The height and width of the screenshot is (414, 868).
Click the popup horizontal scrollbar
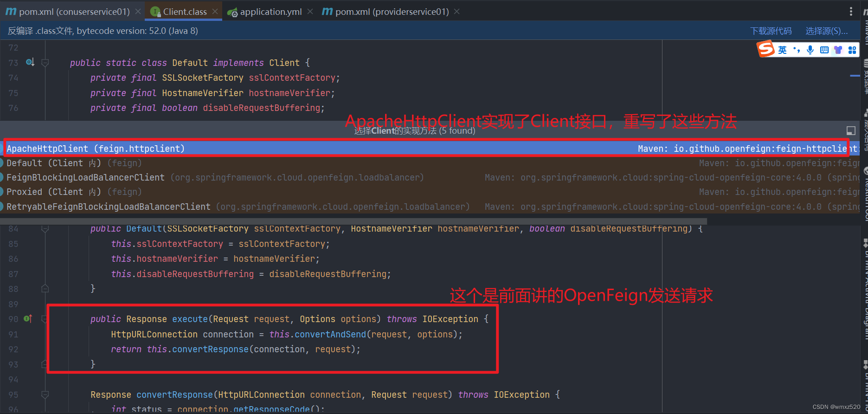[354, 221]
